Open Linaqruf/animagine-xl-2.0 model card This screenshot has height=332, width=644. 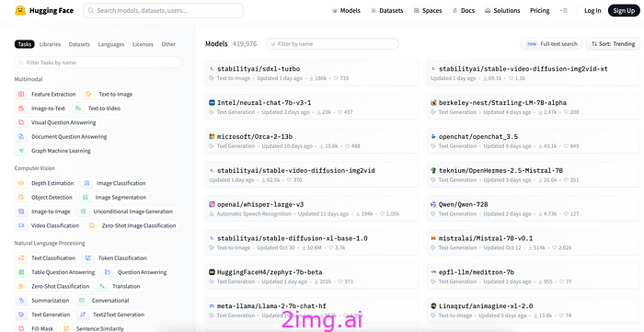point(533,310)
